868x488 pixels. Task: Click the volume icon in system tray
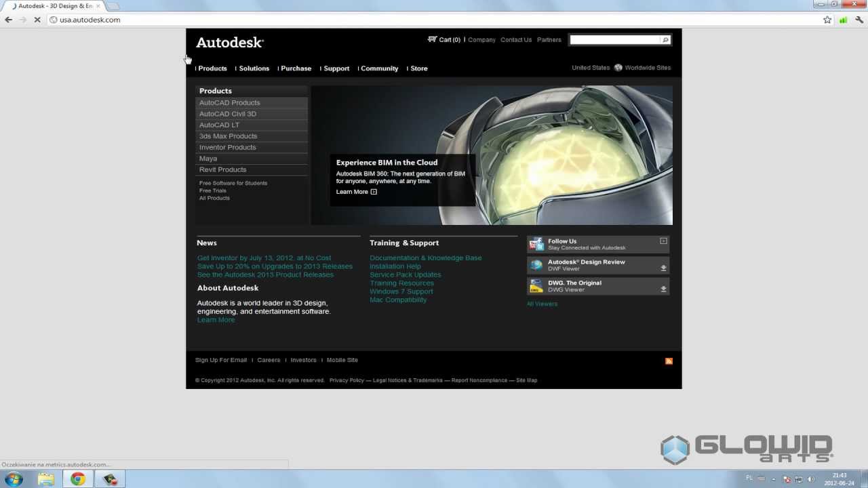click(x=811, y=479)
